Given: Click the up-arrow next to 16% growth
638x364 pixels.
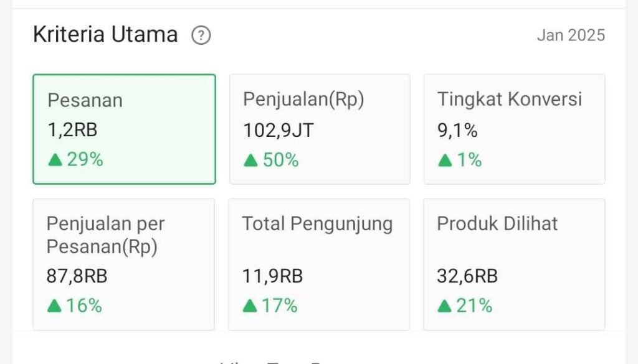Looking at the screenshot, I should coord(54,306).
